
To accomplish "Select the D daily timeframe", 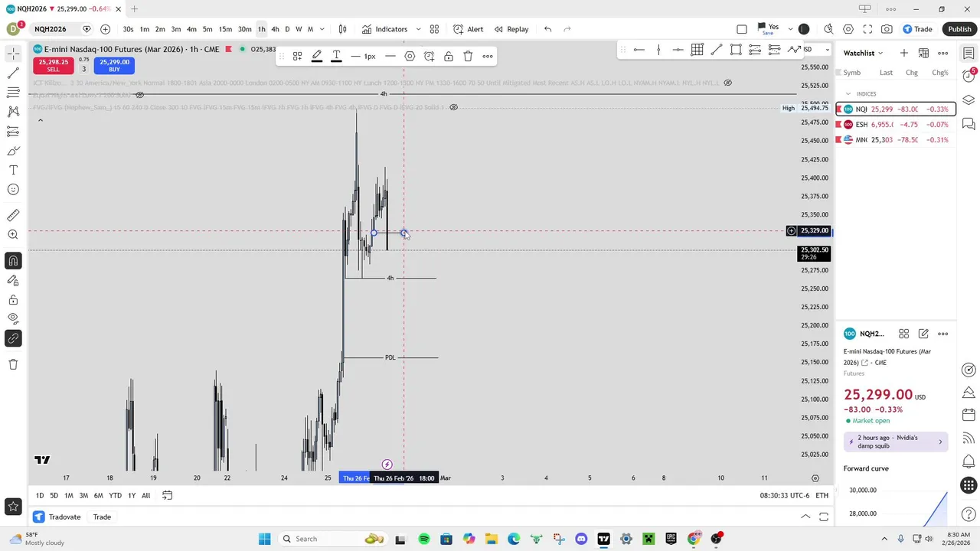I will coord(287,29).
